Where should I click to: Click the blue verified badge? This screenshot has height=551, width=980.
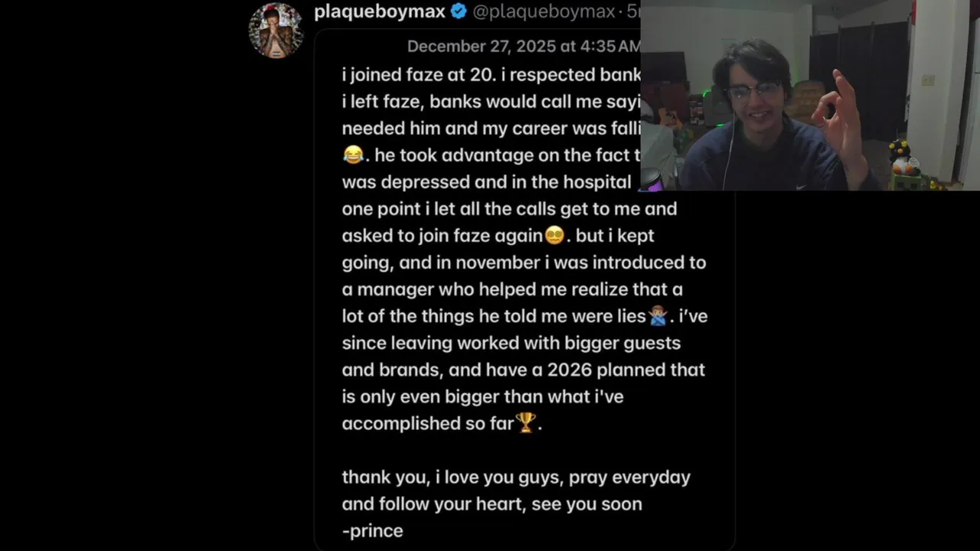pos(459,11)
